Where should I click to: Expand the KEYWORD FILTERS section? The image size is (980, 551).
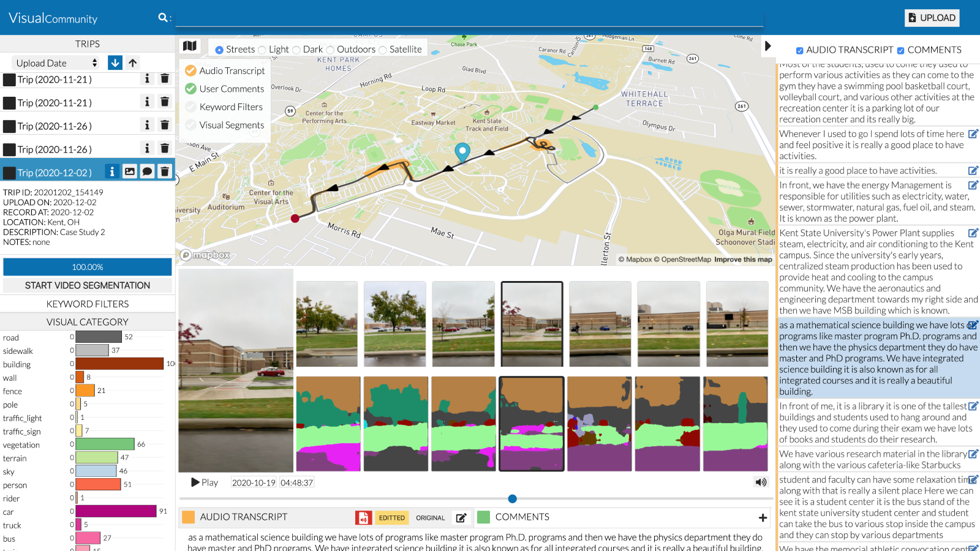pos(88,304)
